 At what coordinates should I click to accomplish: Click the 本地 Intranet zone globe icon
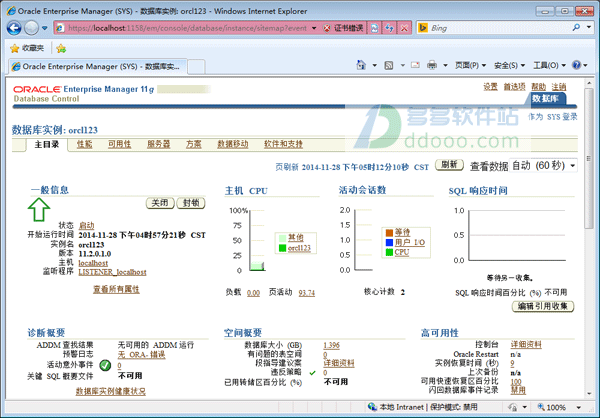[x=372, y=407]
